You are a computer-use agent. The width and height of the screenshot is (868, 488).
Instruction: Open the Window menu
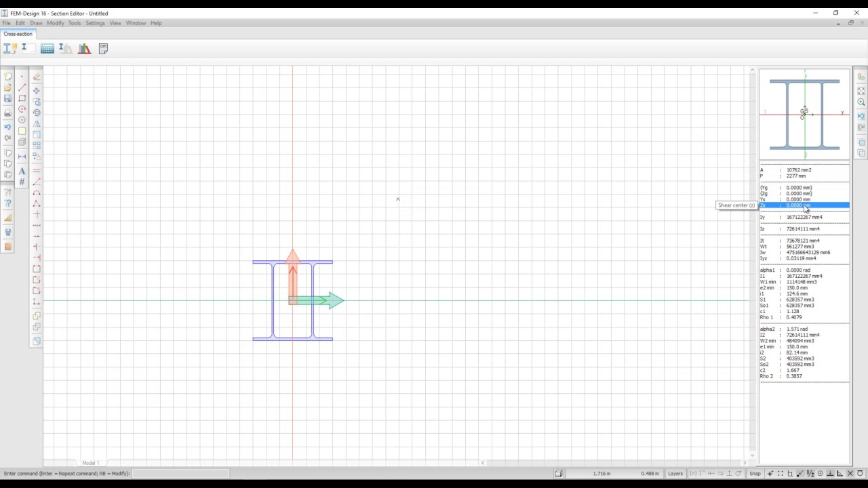point(136,23)
